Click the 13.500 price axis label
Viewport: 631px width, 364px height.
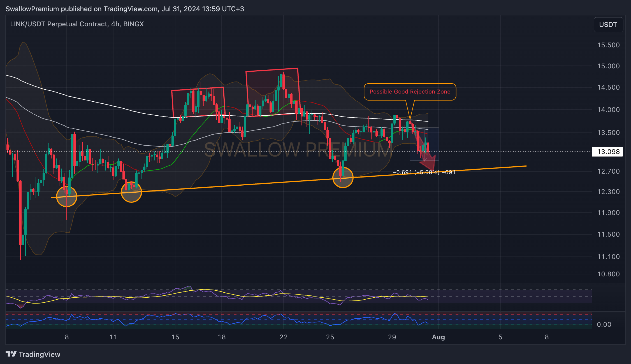[608, 133]
